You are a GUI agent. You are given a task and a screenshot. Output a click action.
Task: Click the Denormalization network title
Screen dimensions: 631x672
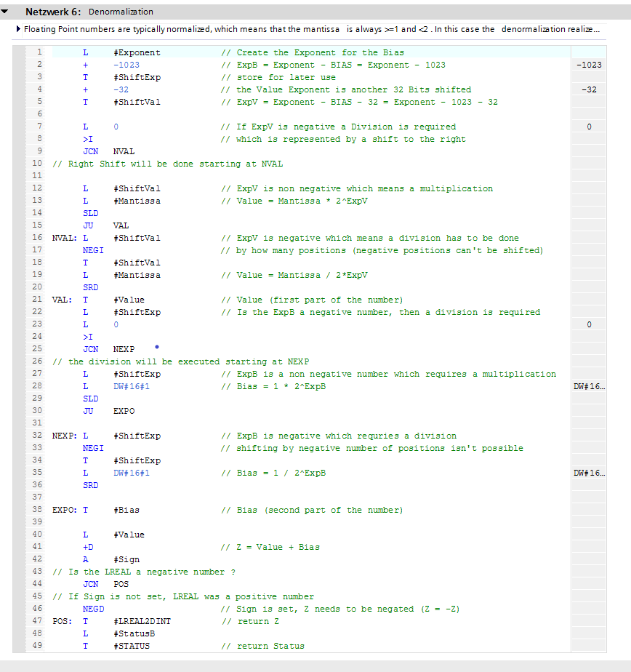coord(121,12)
